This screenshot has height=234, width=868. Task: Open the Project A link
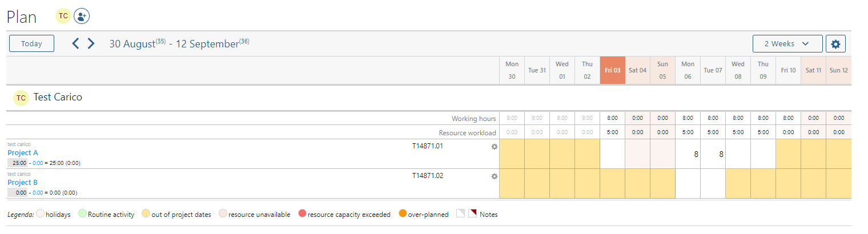pos(23,153)
